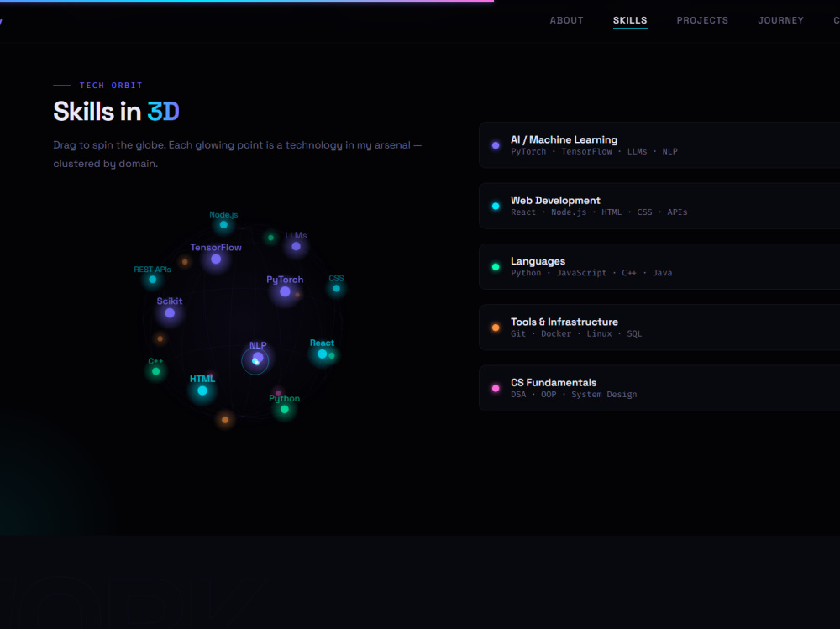
Task: Click the pink dot beside CS Fundamentals
Action: (x=496, y=389)
